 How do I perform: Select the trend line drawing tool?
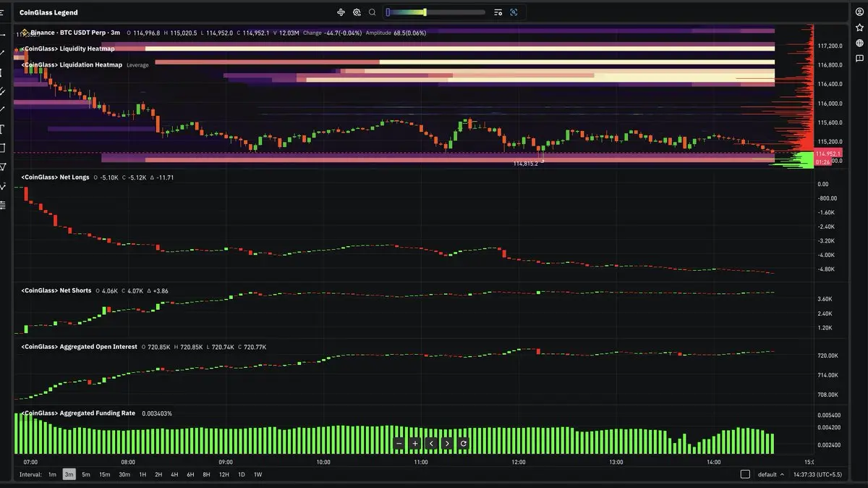tap(3, 54)
